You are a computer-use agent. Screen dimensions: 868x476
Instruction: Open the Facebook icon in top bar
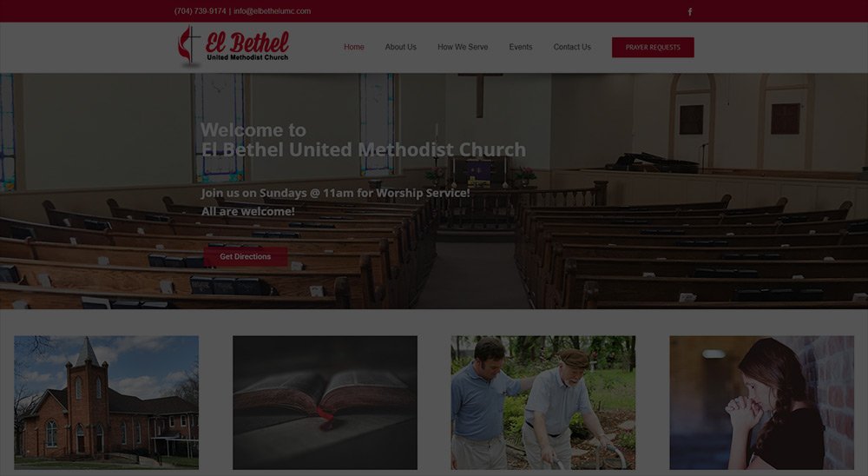click(690, 11)
